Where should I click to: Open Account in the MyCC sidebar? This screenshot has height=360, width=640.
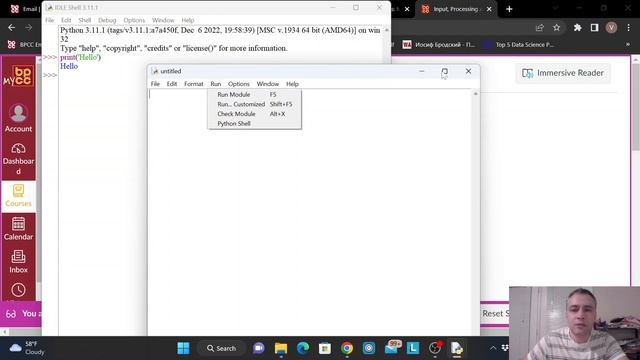(x=18, y=118)
